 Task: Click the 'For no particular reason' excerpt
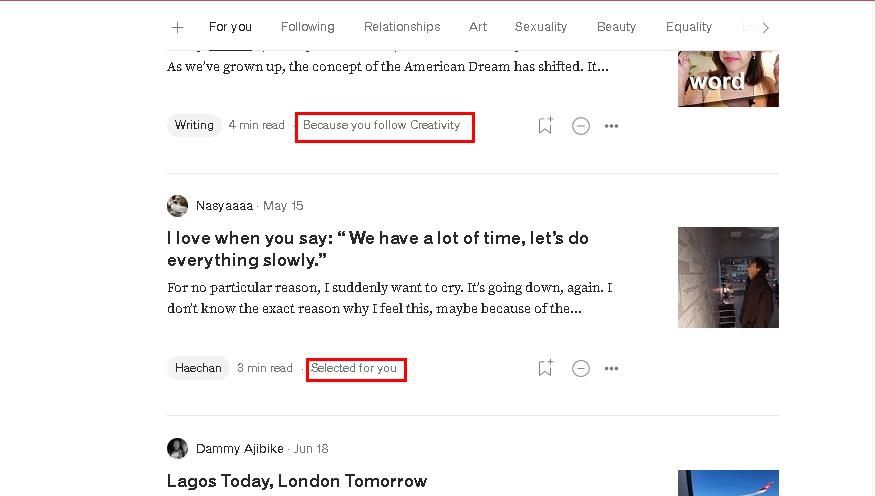coord(390,298)
